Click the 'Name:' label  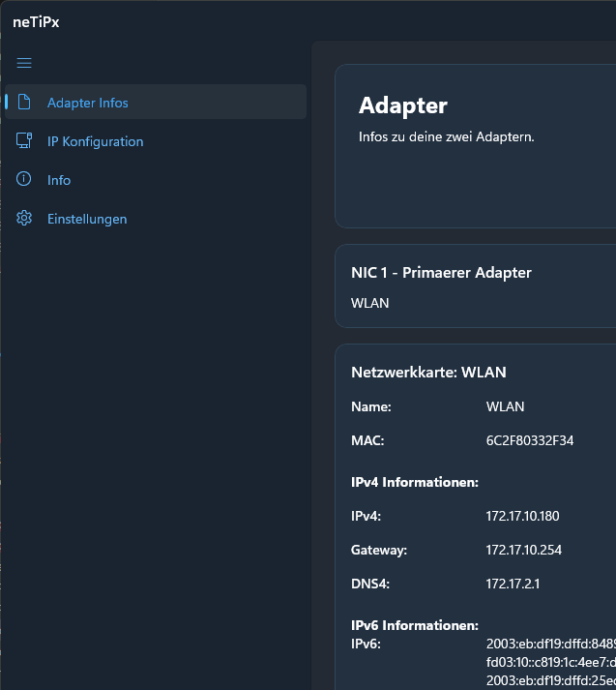371,406
